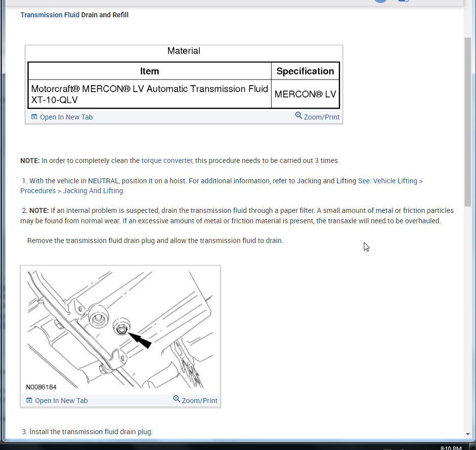Click the scrollbar down arrow
Image resolution: width=476 pixels, height=450 pixels.
pyautogui.click(x=468, y=434)
